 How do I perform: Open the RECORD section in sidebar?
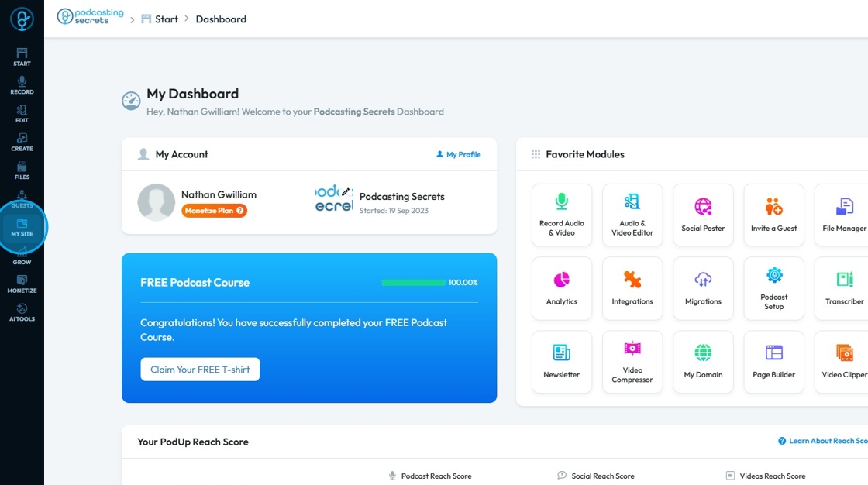click(22, 85)
